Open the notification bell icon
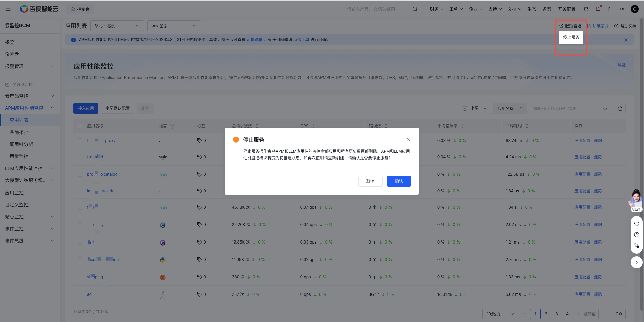Screen dimensions: 644x322 coord(598,9)
